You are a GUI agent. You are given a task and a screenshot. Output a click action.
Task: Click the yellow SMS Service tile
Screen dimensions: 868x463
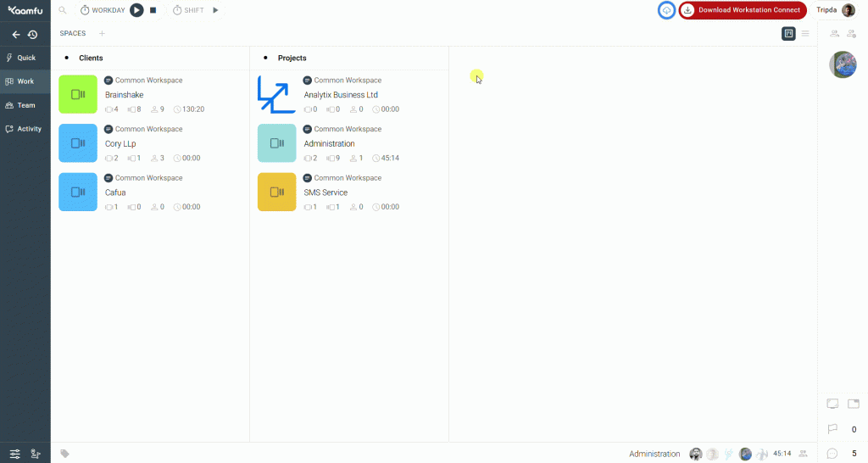(x=276, y=192)
